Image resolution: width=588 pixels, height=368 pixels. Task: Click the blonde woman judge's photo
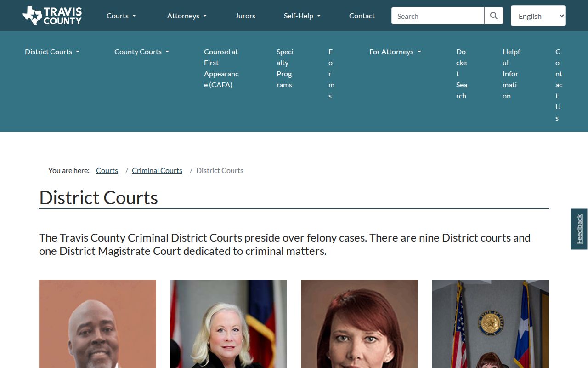228,324
